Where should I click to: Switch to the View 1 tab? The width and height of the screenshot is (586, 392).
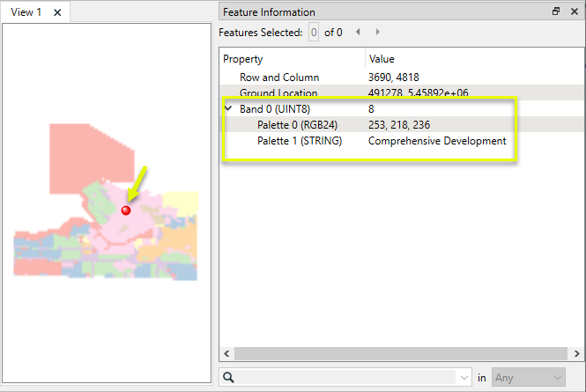coord(26,12)
